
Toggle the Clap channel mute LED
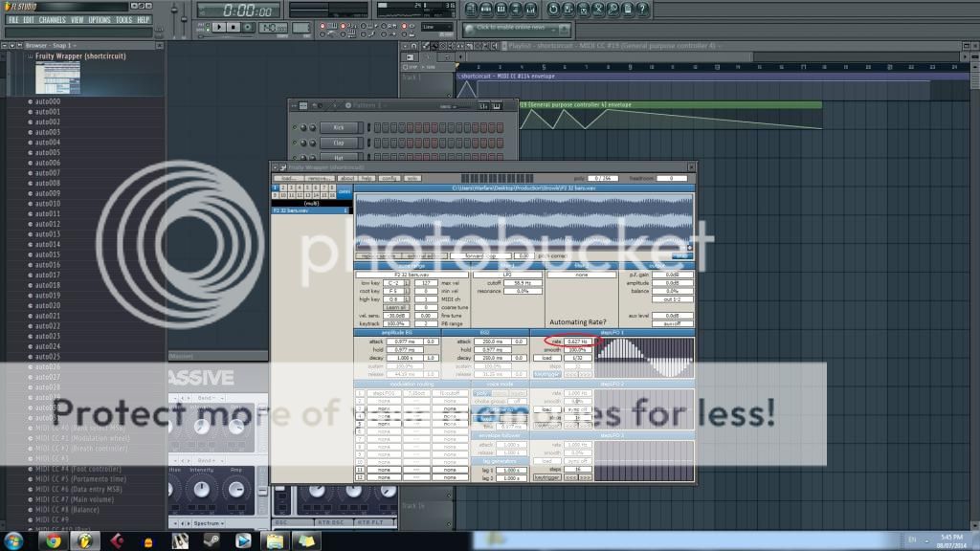pos(295,143)
